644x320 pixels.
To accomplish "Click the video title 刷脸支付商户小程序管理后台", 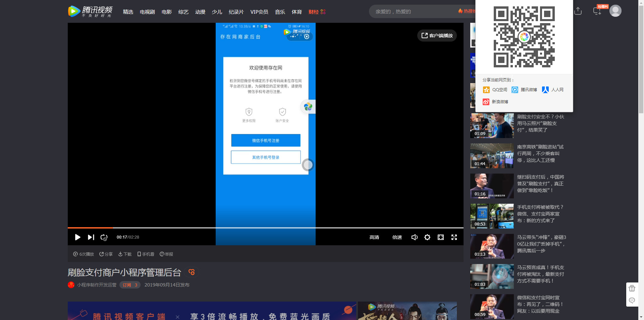I will tap(124, 272).
